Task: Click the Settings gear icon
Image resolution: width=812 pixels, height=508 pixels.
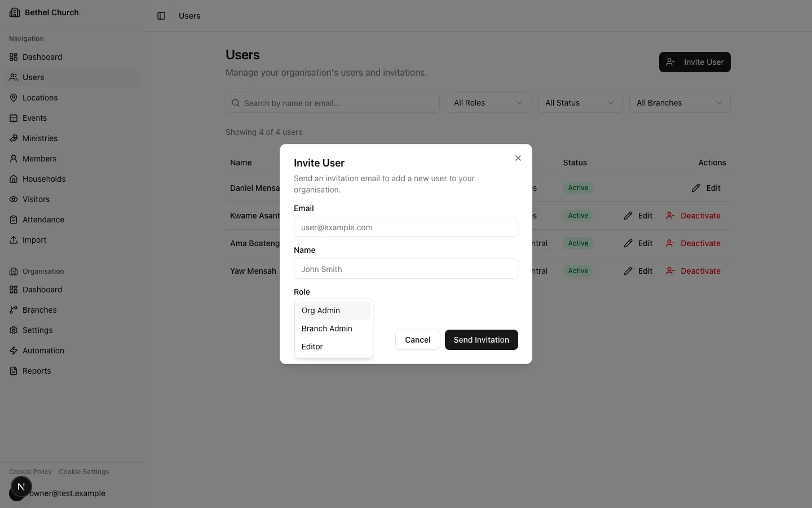Action: [14, 330]
